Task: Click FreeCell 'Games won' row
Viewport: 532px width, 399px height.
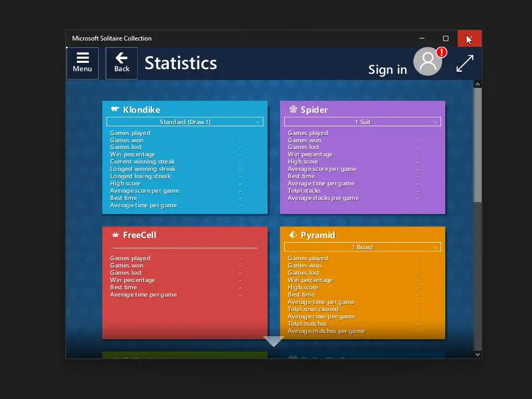Action: coord(176,265)
